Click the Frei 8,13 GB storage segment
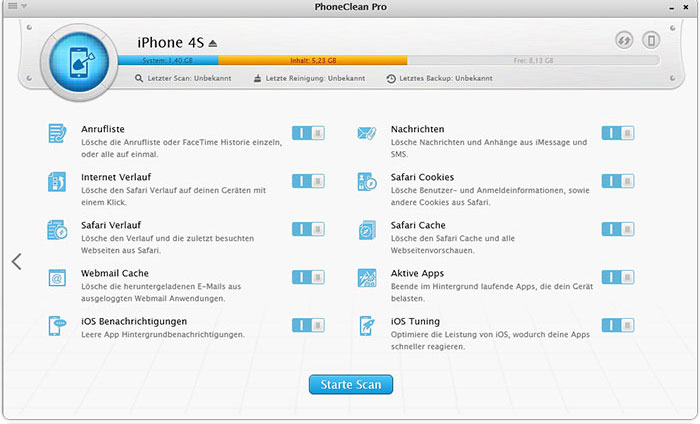The height and width of the screenshot is (424, 700). [x=533, y=60]
